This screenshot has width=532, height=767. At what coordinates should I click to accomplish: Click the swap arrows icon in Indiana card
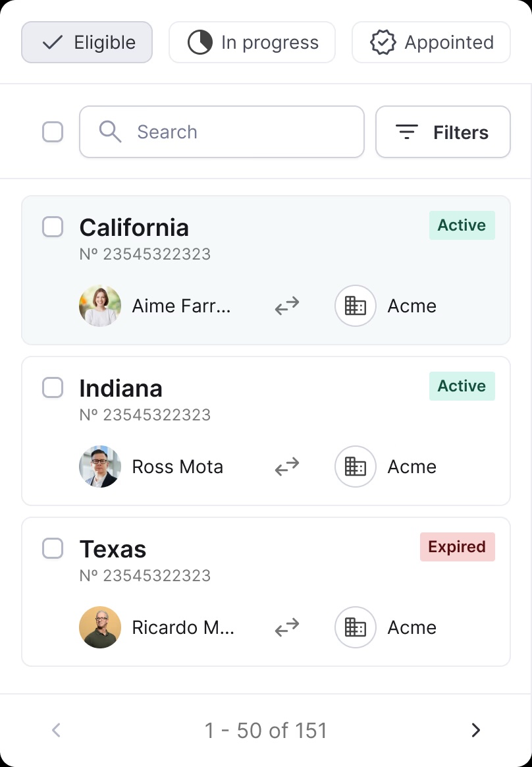(x=287, y=467)
